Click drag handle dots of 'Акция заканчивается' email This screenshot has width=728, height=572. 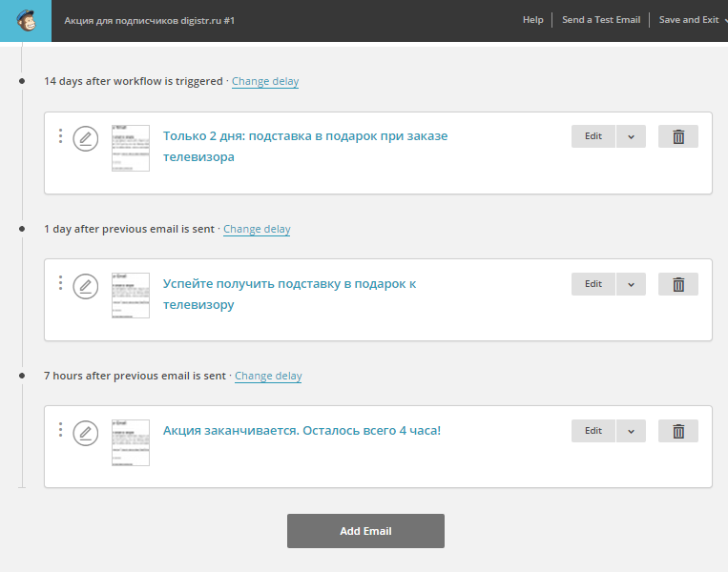(60, 430)
